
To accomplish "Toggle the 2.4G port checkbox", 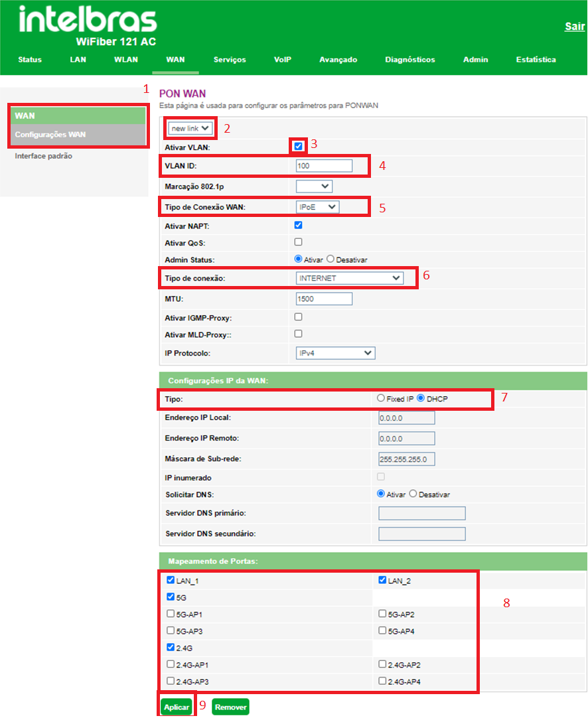I will click(171, 648).
